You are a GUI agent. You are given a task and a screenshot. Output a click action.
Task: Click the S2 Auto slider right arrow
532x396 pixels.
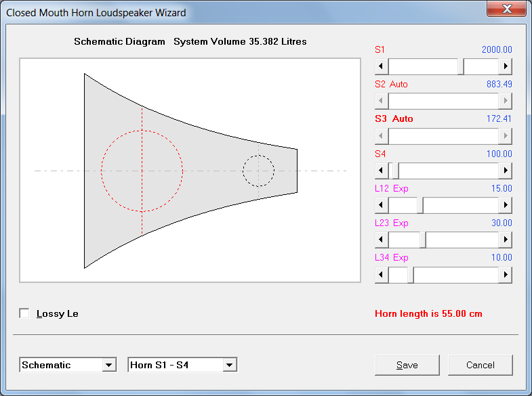tap(505, 101)
